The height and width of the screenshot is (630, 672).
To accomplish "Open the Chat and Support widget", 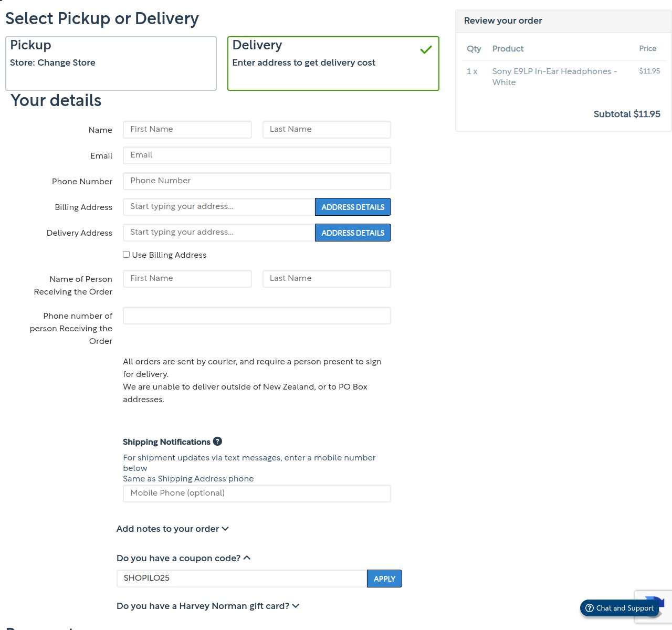I will coord(619,608).
